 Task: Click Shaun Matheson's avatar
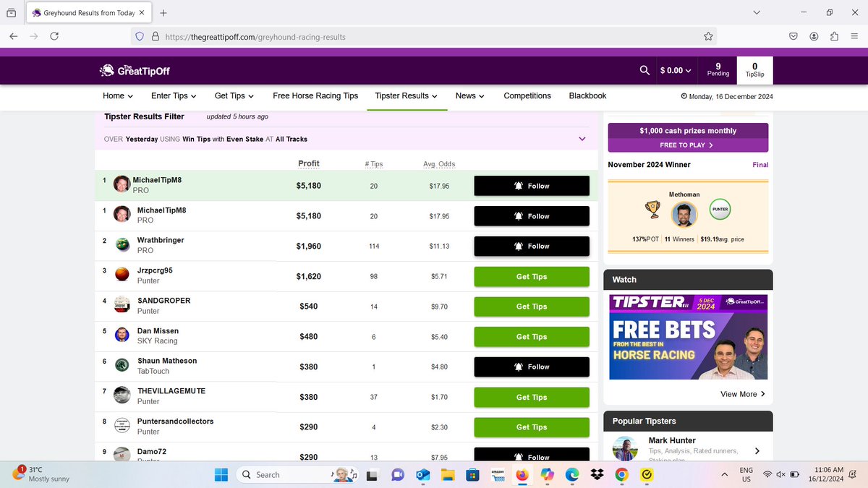point(123,365)
